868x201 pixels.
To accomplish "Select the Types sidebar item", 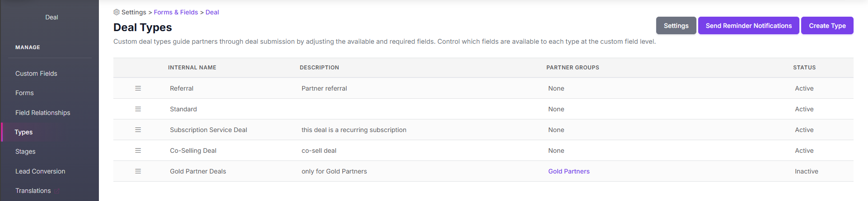I will coord(23,132).
